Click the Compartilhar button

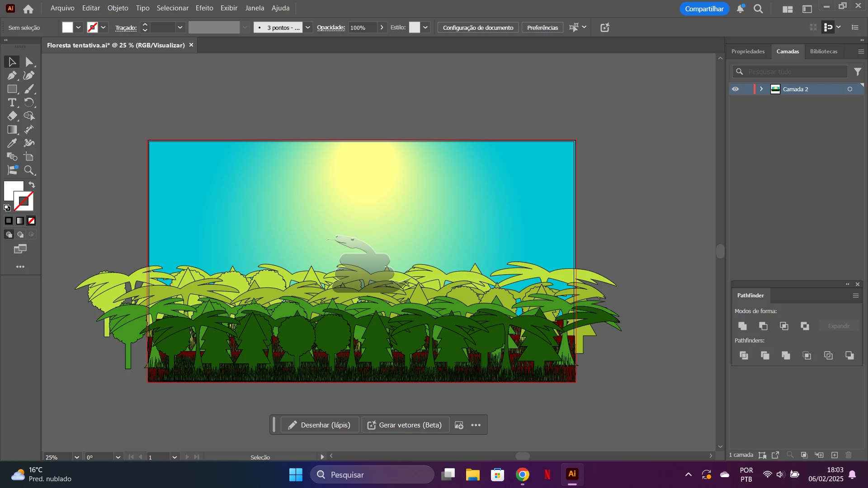click(x=704, y=9)
